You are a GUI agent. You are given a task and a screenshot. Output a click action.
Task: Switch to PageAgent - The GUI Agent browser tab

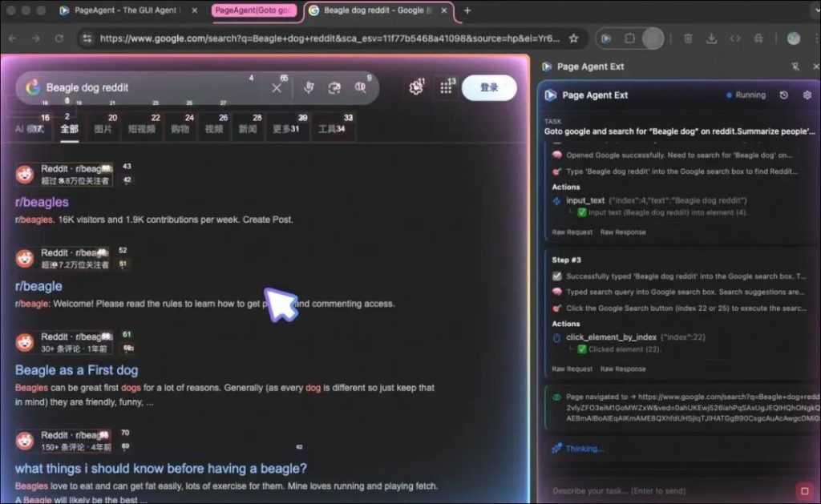[126, 10]
